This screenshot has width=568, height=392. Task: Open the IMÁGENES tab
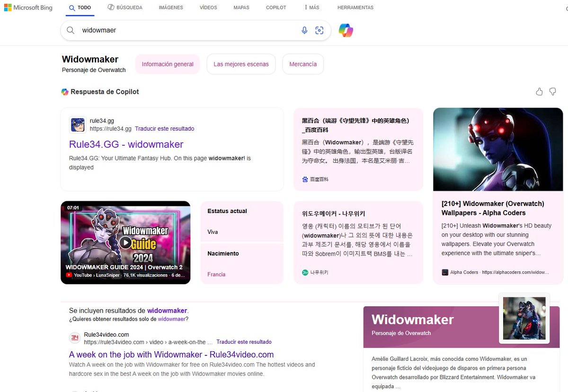[x=171, y=8]
